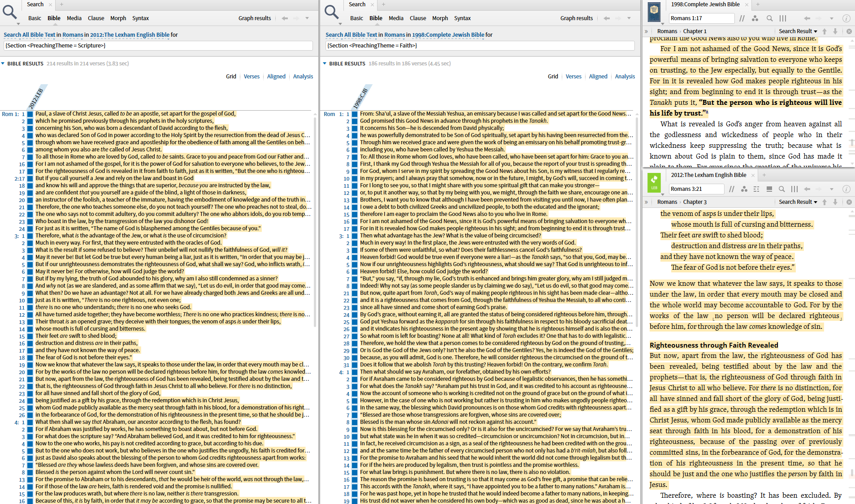Click the magnifier icon in the Complete Jewish Bible search panel
855x504 pixels.
pos(331,12)
